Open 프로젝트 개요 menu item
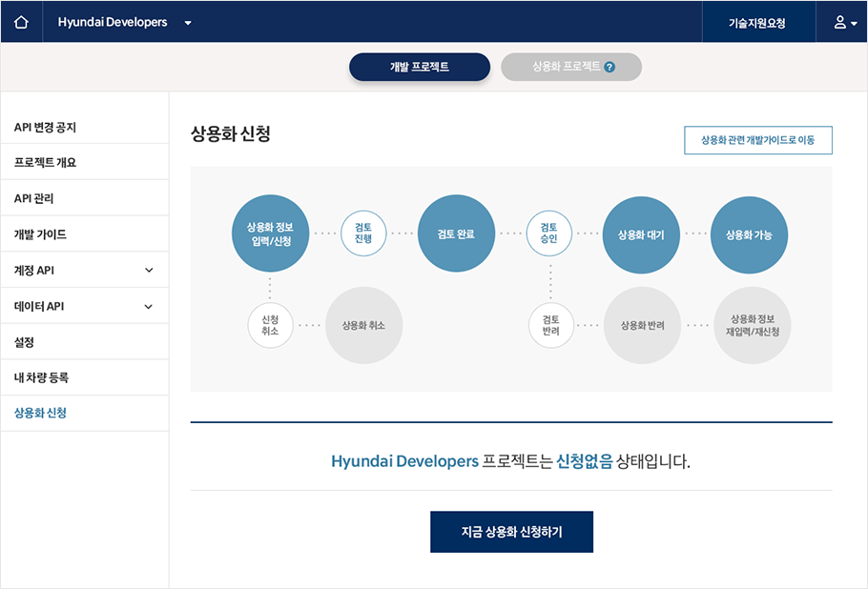The image size is (868, 589). click(85, 163)
